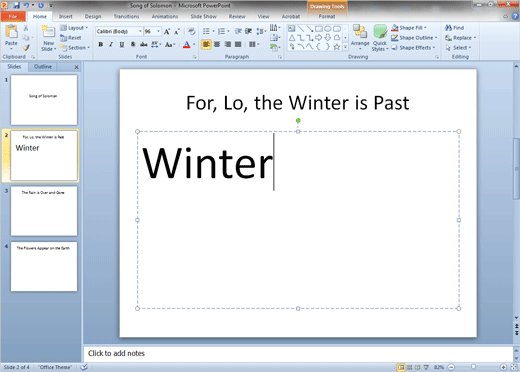The width and height of the screenshot is (520, 372).
Task: Increase the list indent level
Action: click(x=248, y=31)
